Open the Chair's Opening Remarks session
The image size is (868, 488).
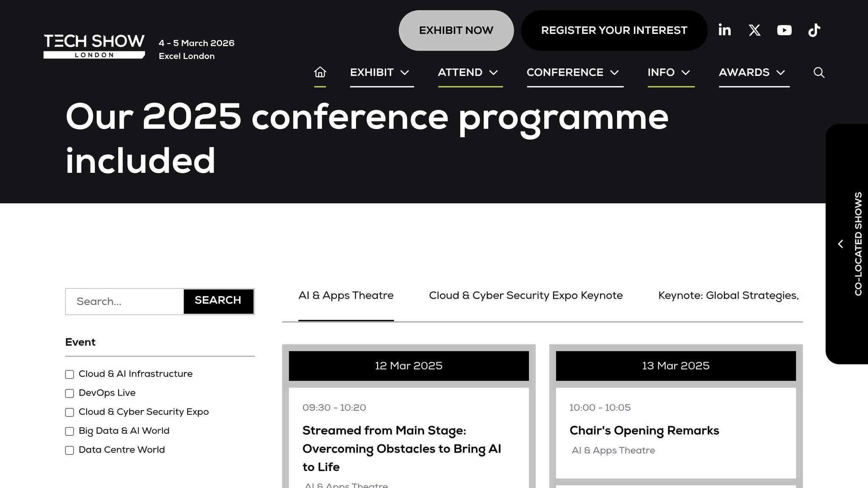click(644, 430)
